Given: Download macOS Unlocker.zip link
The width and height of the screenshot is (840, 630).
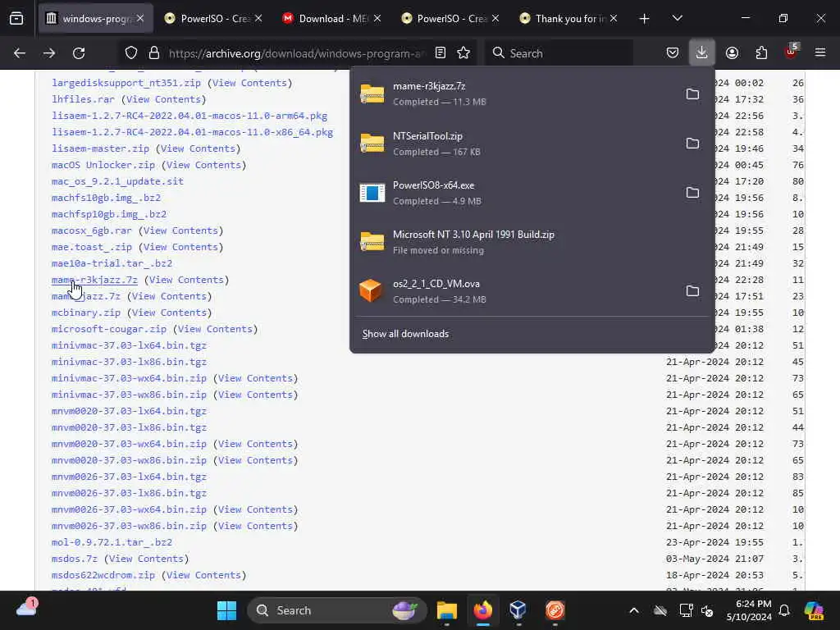Looking at the screenshot, I should point(103,165).
